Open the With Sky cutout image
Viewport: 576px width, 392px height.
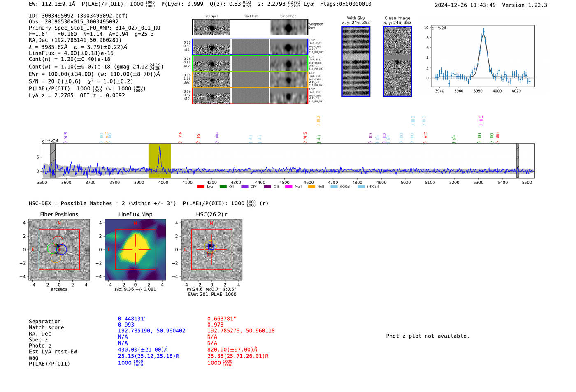[356, 61]
